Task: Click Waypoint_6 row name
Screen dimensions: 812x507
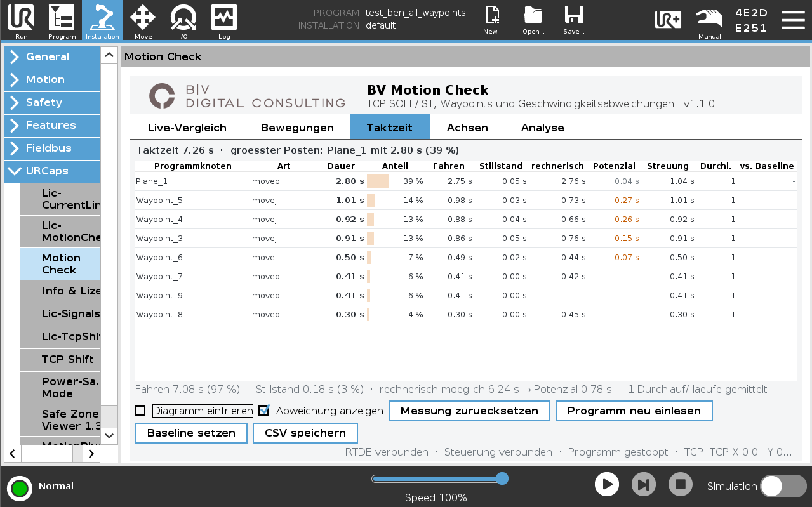Action: point(159,258)
